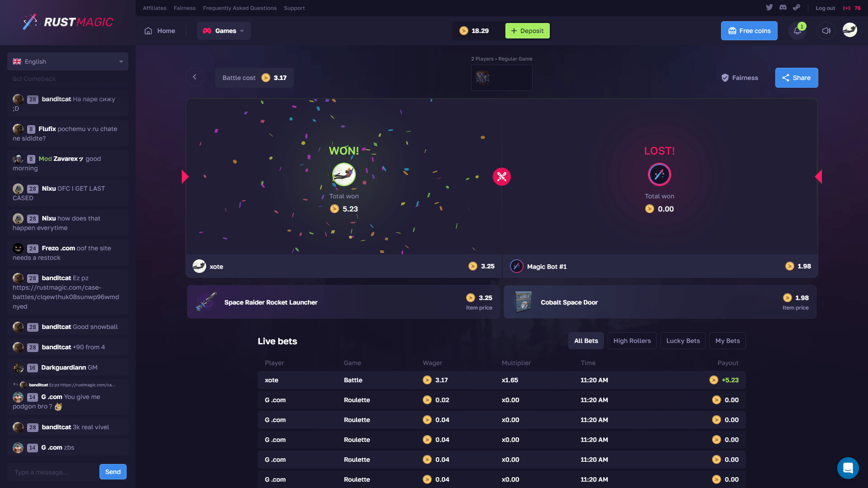Click the Space Raider Rocket Launcher name

click(271, 302)
